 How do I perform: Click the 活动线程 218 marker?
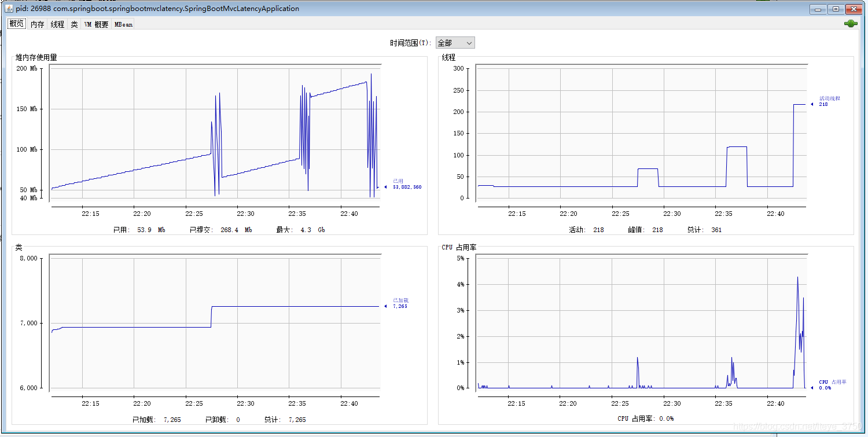(x=826, y=101)
